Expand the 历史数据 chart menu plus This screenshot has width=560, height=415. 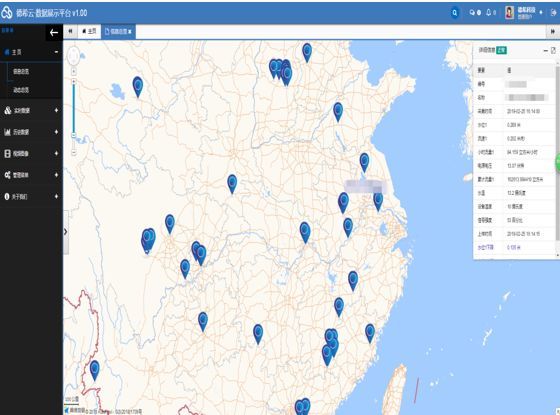pyautogui.click(x=56, y=132)
